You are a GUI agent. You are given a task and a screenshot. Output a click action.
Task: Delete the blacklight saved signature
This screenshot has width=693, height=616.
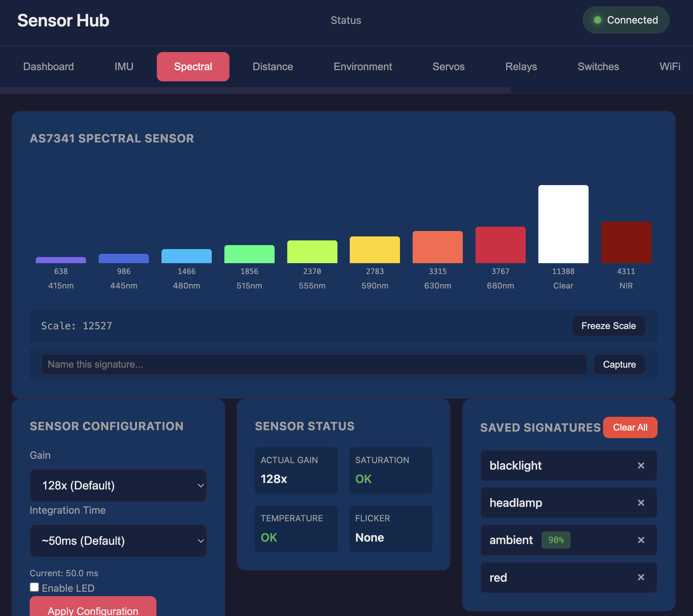coord(641,466)
